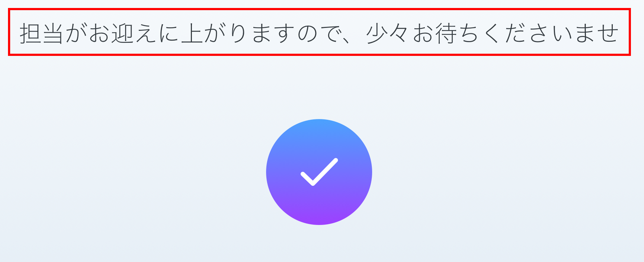Screen dimensions: 644x262
Task: Click the long stroke of the checkmark
Action: click(x=325, y=172)
